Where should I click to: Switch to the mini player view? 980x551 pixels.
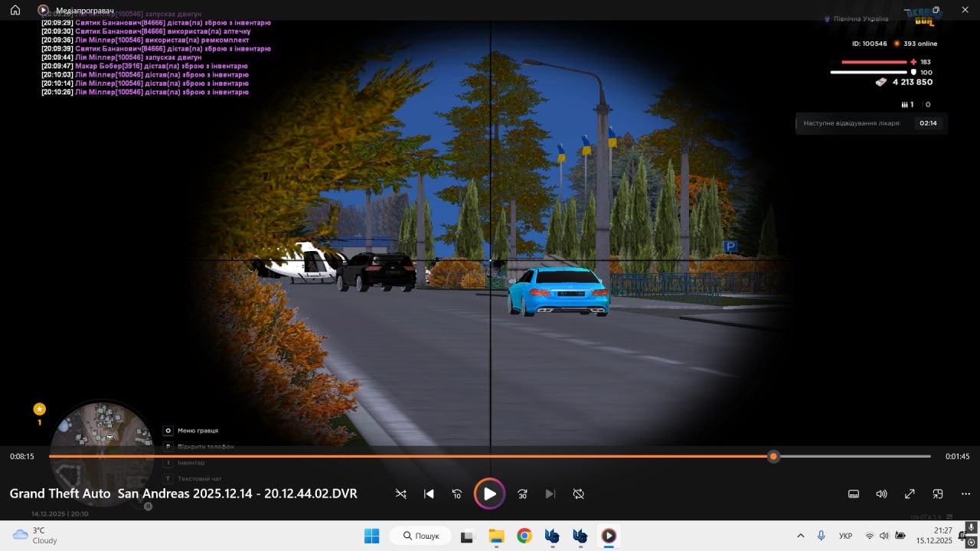(x=938, y=494)
